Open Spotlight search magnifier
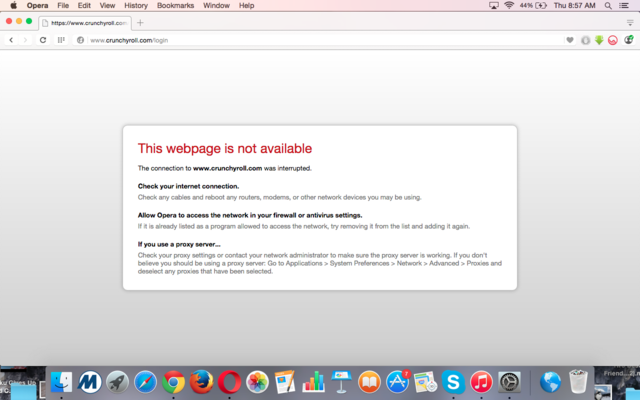Viewport: 640px width, 400px height. [610, 6]
